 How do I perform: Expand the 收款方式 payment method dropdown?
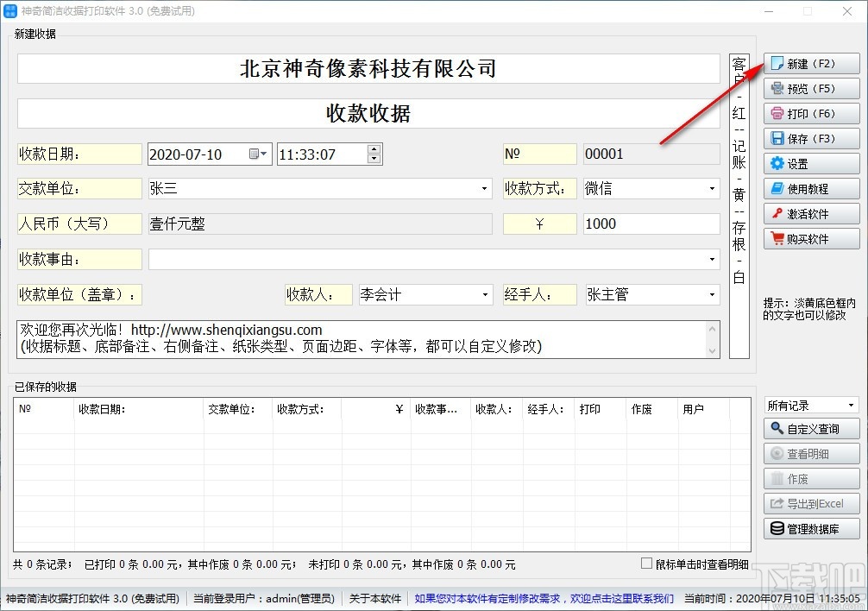(713, 188)
